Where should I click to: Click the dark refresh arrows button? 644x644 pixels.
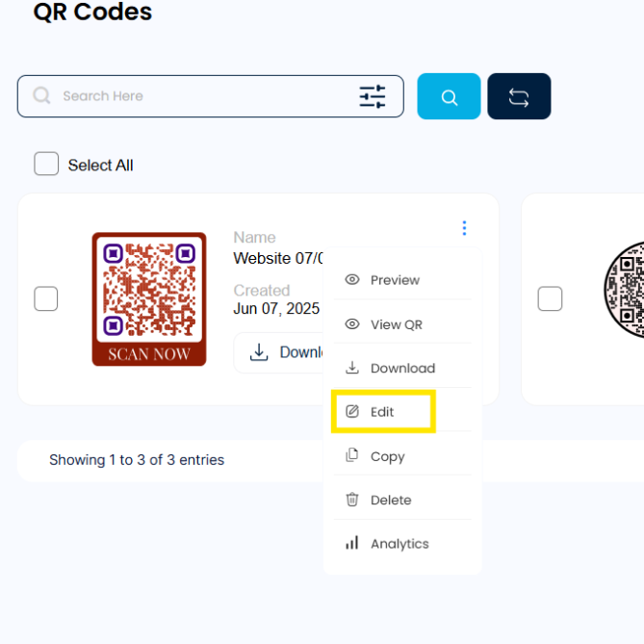[x=519, y=96]
